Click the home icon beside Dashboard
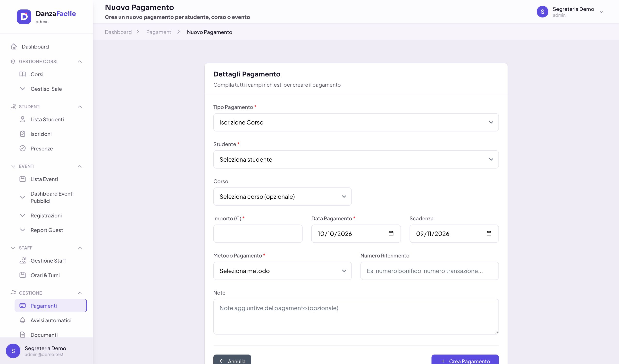This screenshot has height=364, width=619. tap(14, 46)
